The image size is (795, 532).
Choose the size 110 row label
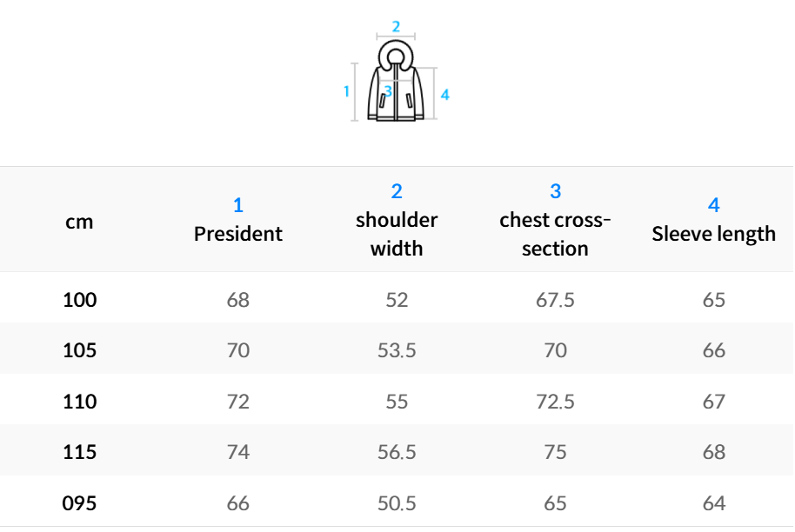[79, 402]
